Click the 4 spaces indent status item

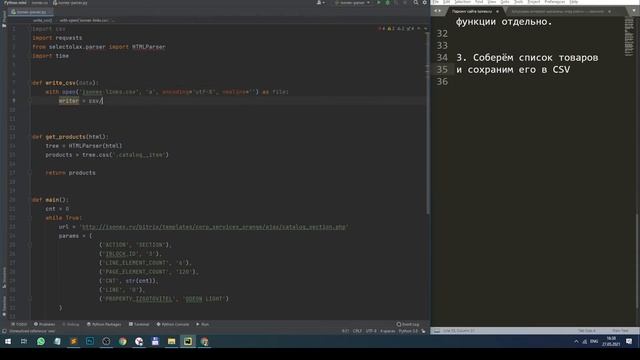387,331
